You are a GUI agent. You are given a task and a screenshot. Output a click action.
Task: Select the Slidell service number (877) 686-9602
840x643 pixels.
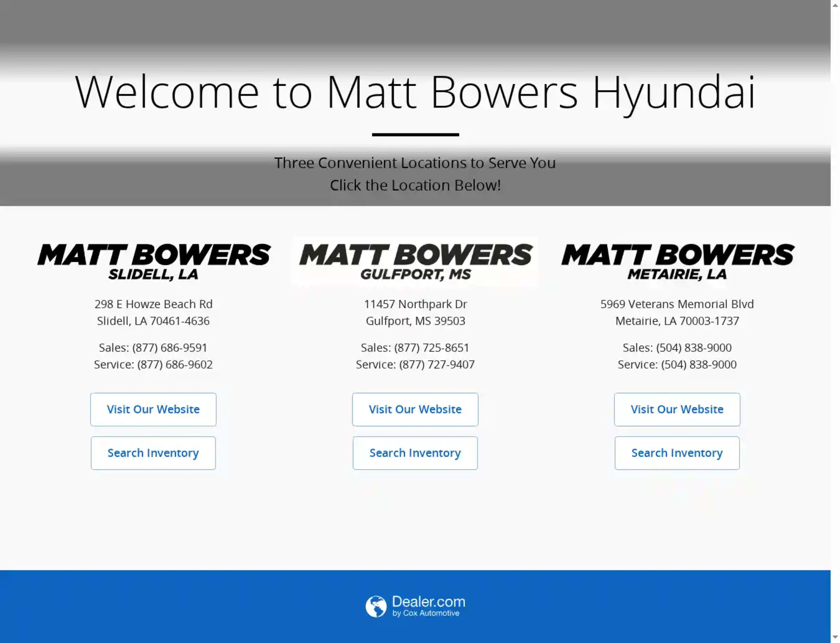pos(175,364)
